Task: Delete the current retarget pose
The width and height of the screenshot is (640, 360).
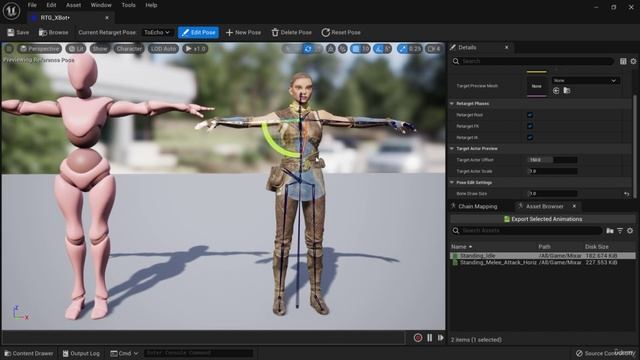Action: [291, 32]
